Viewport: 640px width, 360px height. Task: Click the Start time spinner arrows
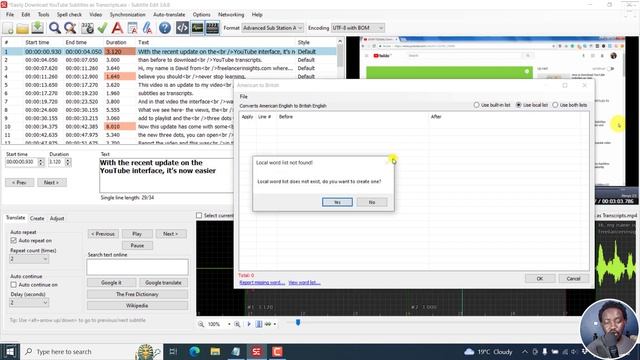[41, 162]
